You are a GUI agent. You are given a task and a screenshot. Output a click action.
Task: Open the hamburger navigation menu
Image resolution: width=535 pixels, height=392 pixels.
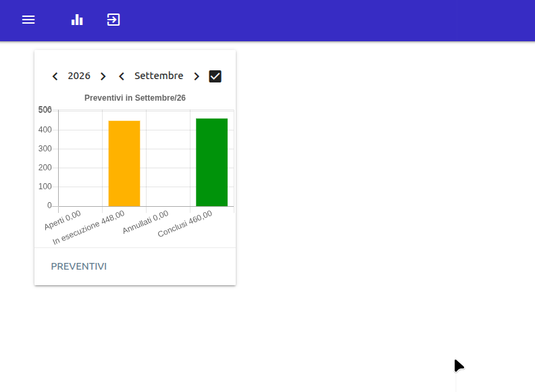point(28,20)
